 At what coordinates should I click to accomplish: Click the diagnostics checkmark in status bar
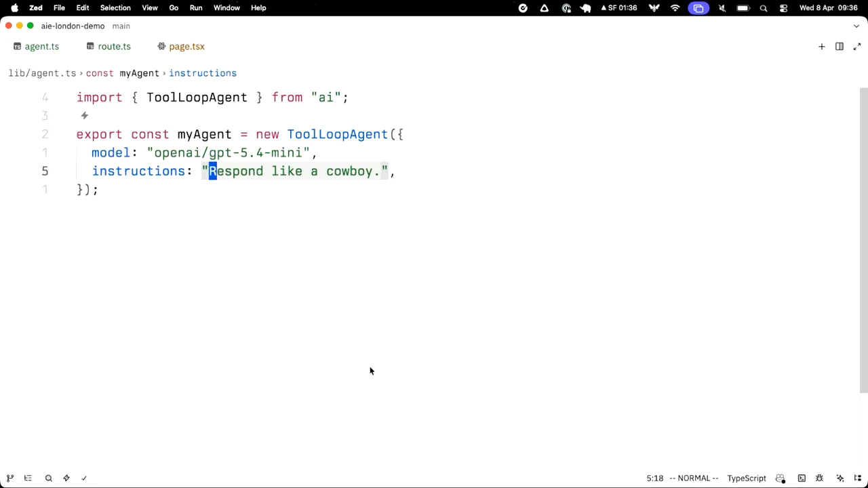click(x=84, y=478)
